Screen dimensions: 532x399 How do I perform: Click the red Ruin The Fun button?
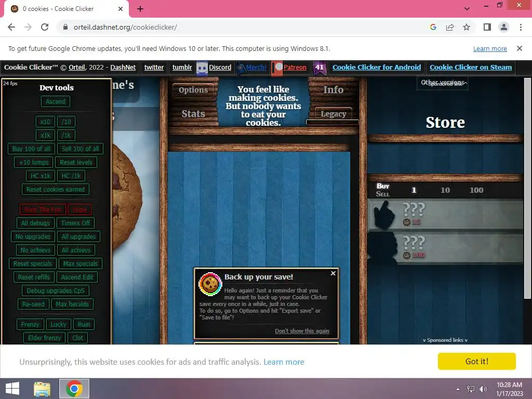point(43,209)
